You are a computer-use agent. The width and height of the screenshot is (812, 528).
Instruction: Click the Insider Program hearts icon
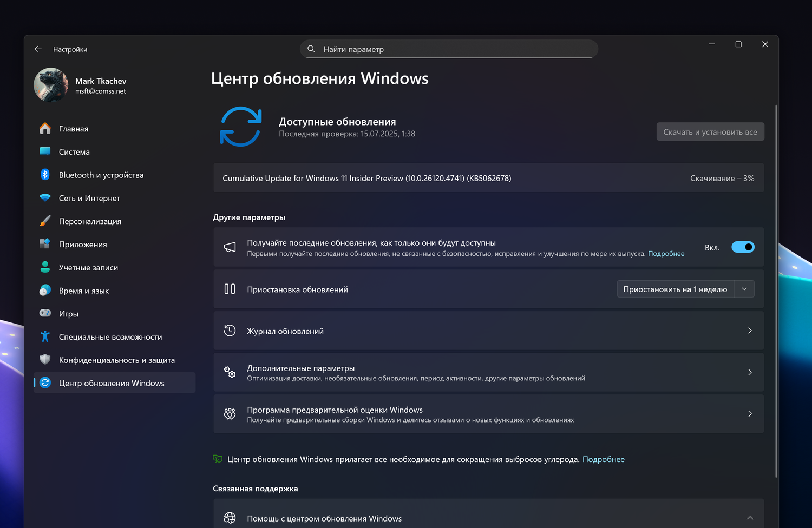point(230,414)
